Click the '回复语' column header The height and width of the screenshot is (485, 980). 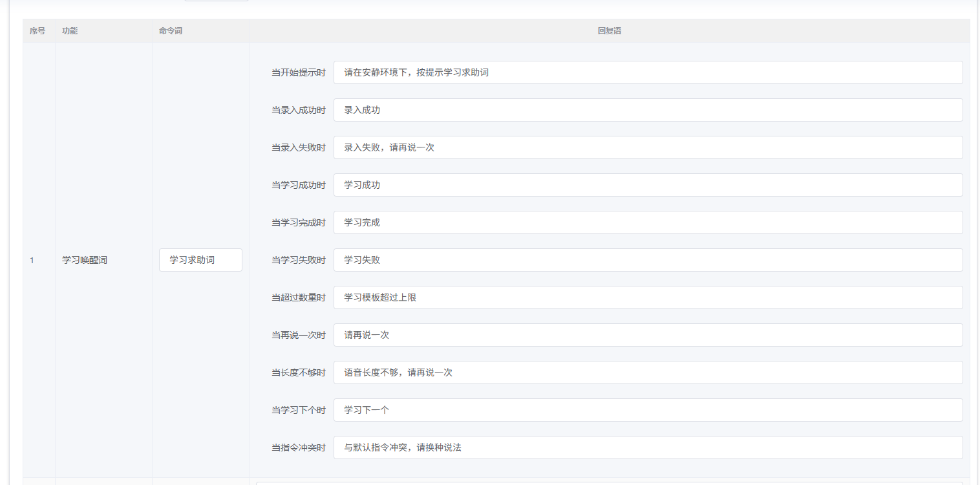click(x=609, y=31)
